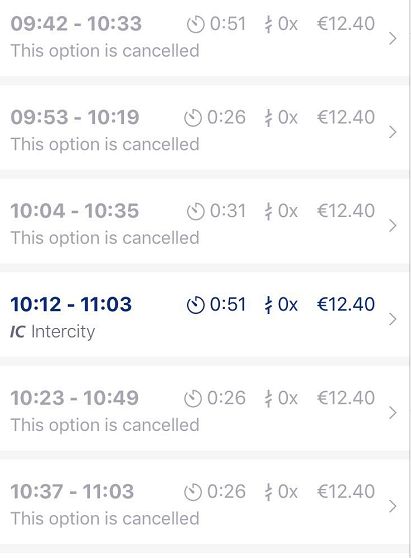Select the 10:04 - 10:35 cancelled trip
Screen dimensions: 411x558
pyautogui.click(x=205, y=224)
